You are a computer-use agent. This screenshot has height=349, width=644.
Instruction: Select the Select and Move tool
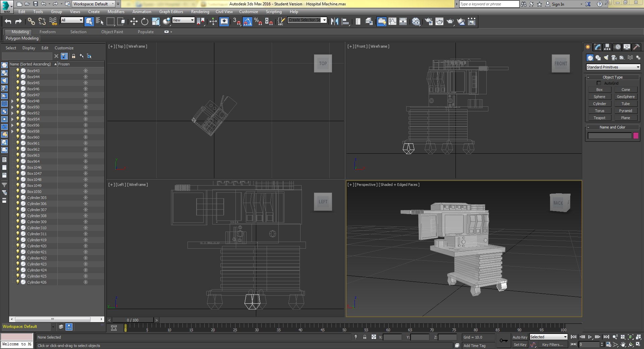134,21
